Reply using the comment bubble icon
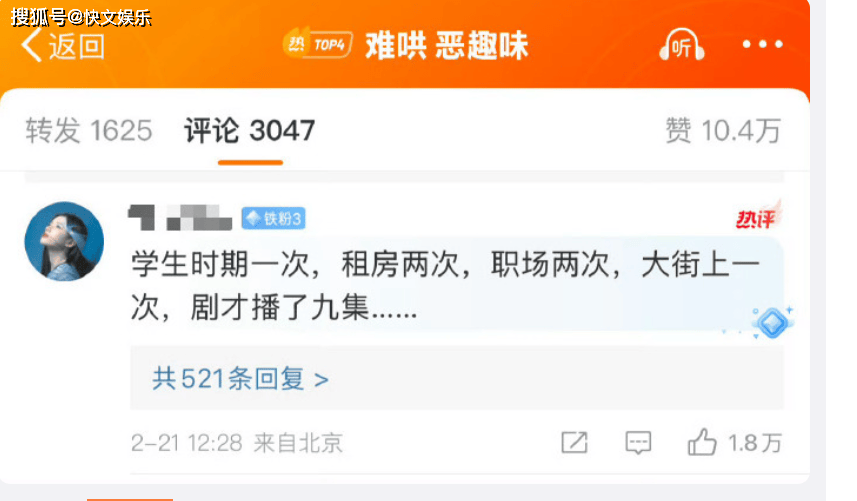 coord(638,443)
